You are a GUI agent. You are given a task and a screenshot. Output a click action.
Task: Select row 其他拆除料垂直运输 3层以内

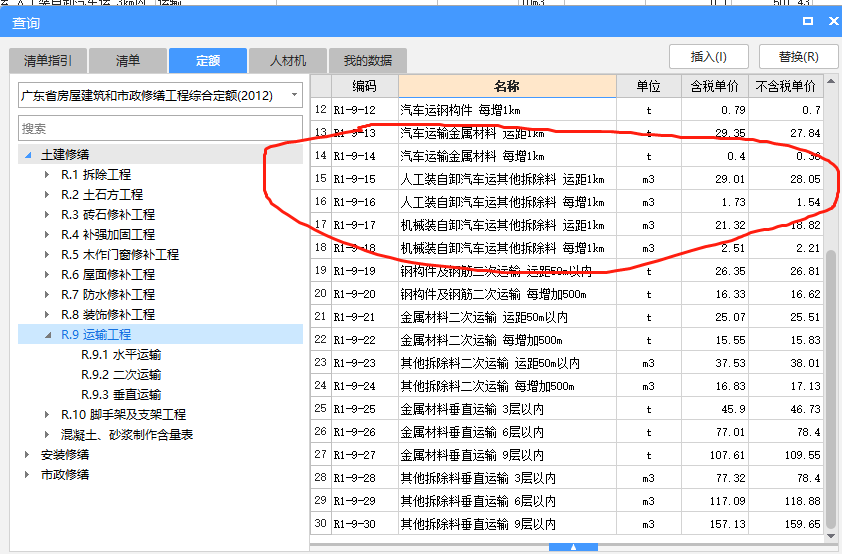[478, 478]
